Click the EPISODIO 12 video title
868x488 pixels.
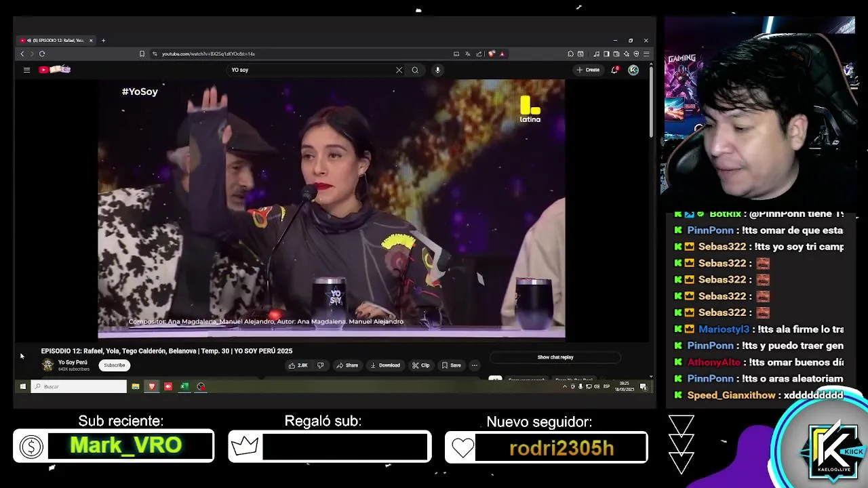167,351
